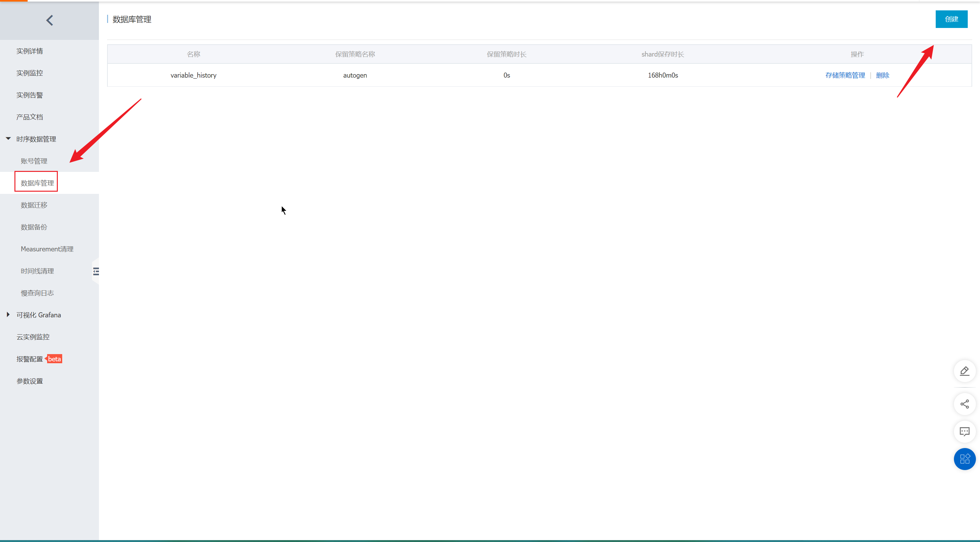Open 数据迁移 submenu item
Screen dimensions: 980x542
click(x=34, y=205)
